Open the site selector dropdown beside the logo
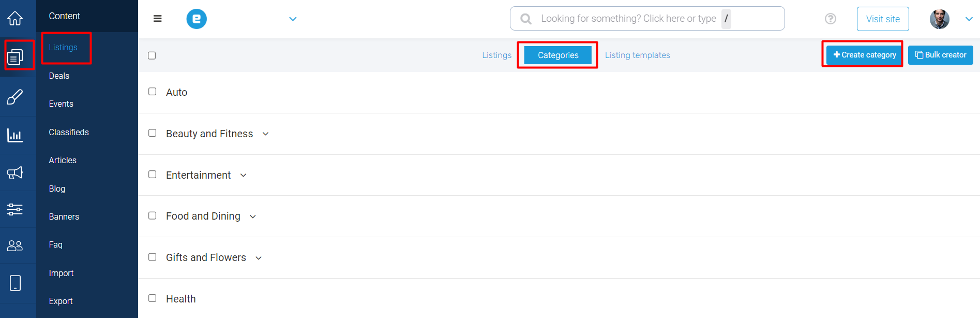980x318 pixels. (293, 19)
